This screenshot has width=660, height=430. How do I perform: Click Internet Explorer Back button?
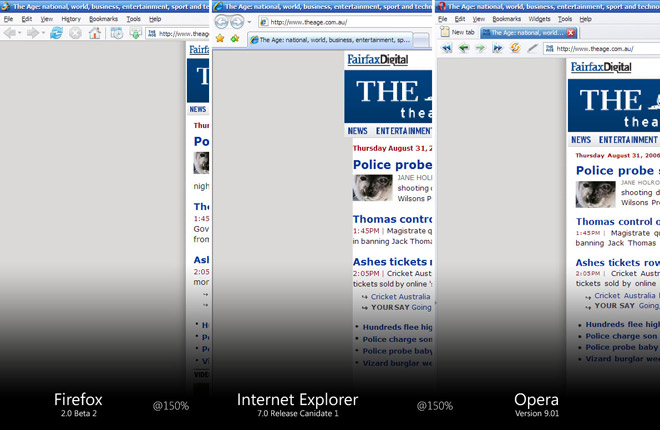point(221,22)
